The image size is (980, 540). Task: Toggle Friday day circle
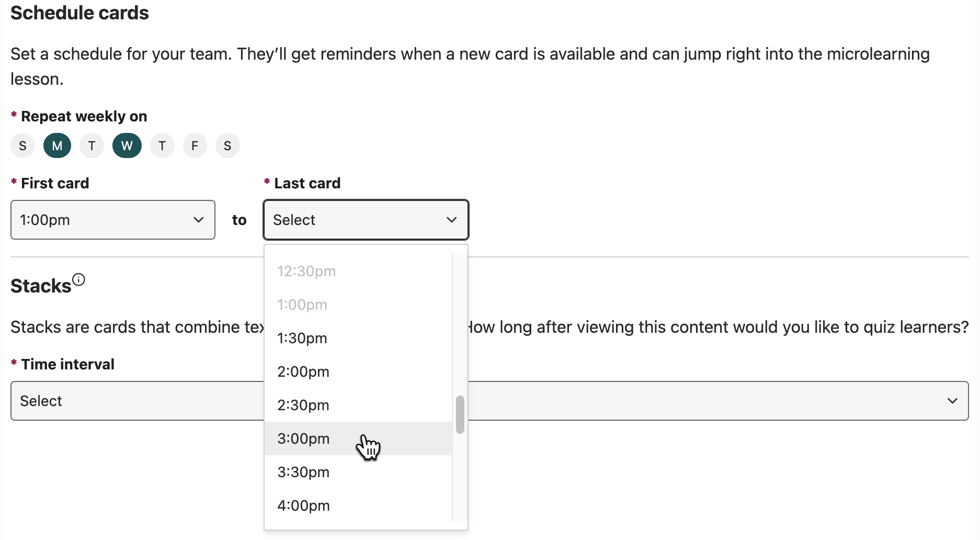tap(195, 145)
